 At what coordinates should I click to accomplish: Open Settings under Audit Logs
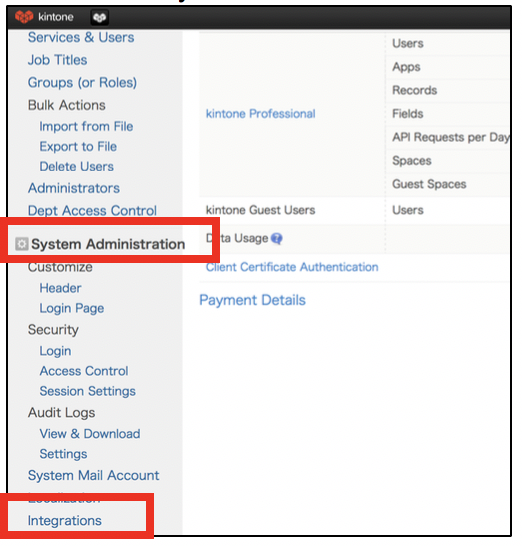[63, 454]
